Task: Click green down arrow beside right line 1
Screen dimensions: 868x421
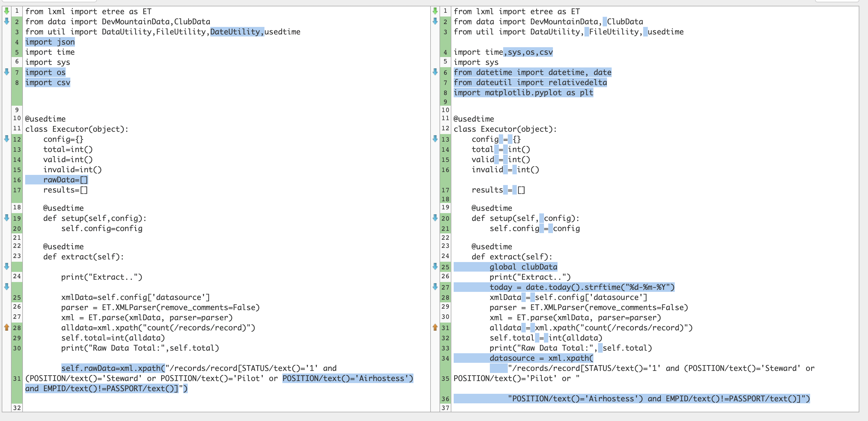Action: tap(435, 11)
